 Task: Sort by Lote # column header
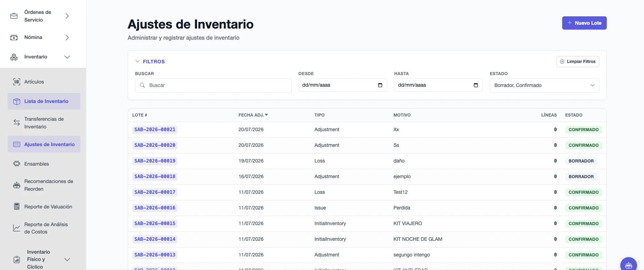click(140, 115)
